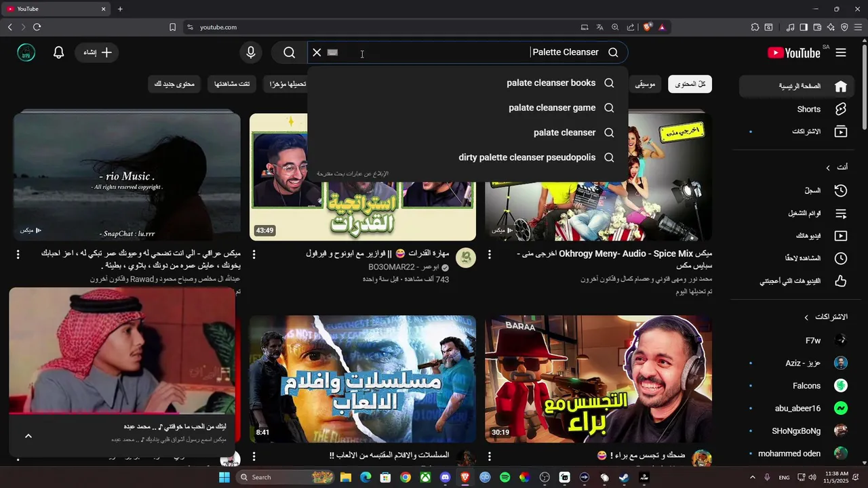The width and height of the screenshot is (868, 488).
Task: Click the translate page icon in address bar
Action: 599,27
